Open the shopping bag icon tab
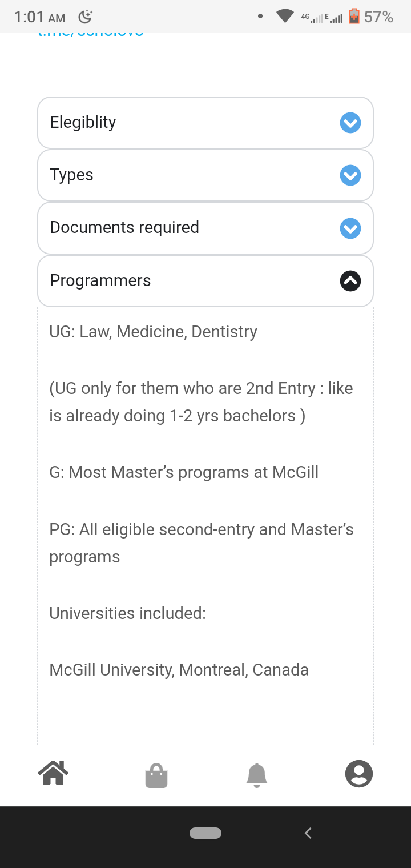This screenshot has width=411, height=868. (x=156, y=775)
